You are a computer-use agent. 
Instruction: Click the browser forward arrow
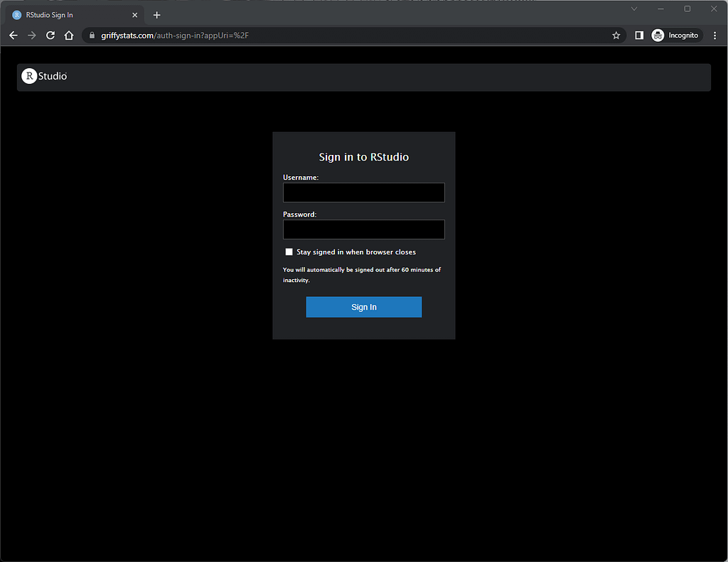(x=31, y=36)
